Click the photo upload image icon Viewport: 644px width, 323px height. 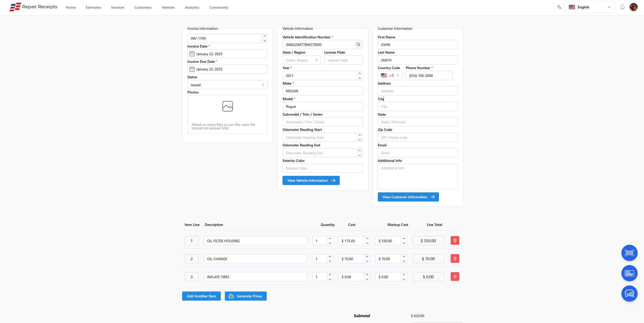227,106
